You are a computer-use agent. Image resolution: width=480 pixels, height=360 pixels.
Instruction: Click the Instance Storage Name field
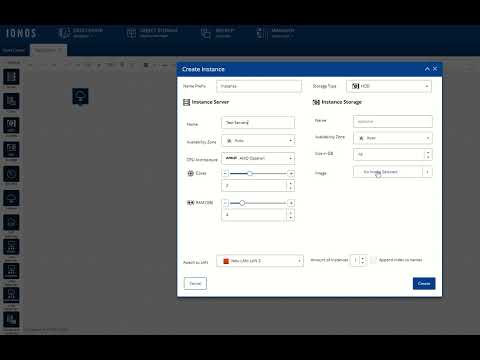[393, 121]
